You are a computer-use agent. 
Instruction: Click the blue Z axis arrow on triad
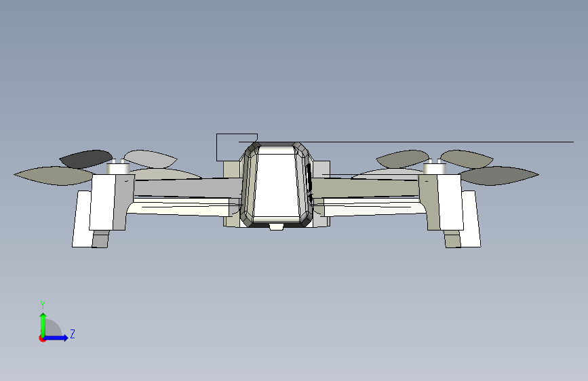click(x=56, y=338)
